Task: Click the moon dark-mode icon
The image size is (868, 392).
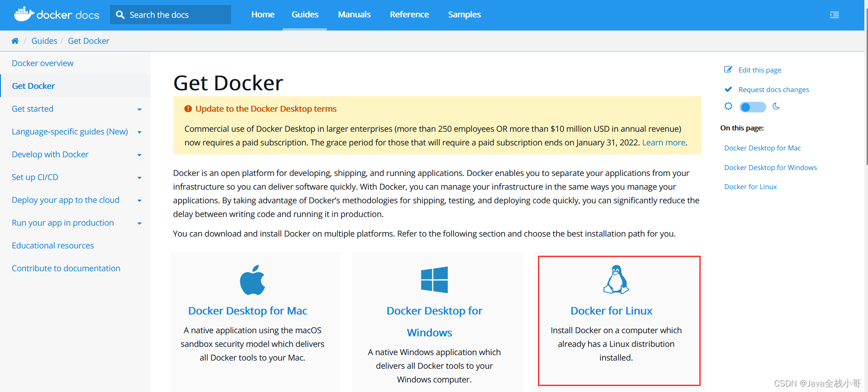Action: 776,106
